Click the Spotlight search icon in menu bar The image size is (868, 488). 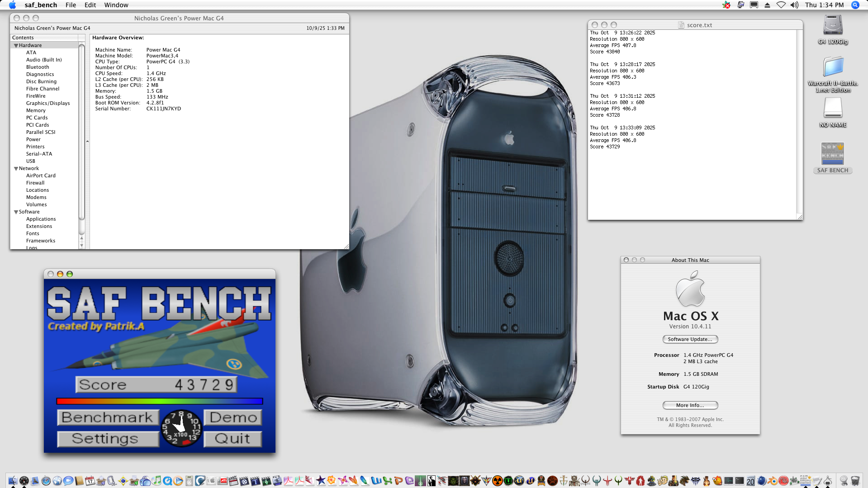coord(855,5)
